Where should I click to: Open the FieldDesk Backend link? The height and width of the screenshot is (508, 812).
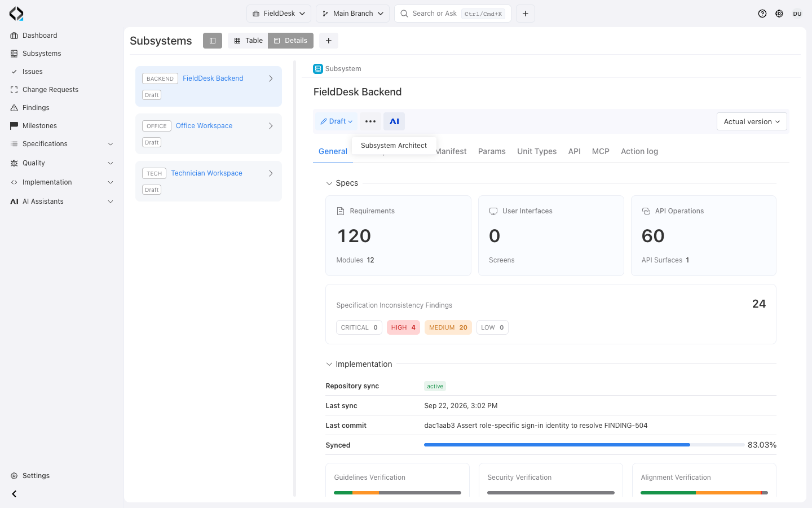(x=213, y=78)
